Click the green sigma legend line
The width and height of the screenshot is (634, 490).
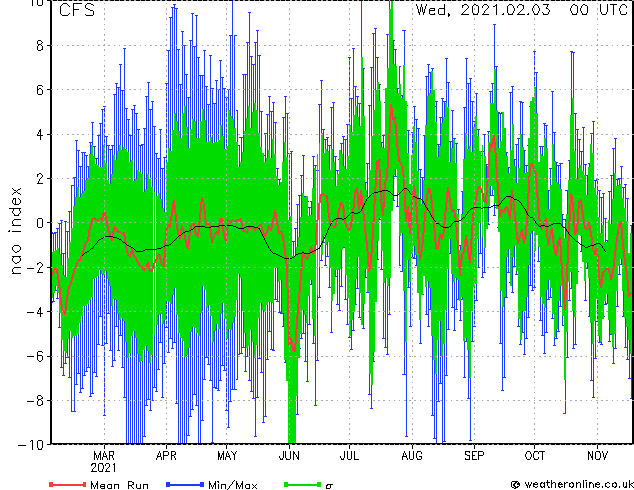(303, 484)
